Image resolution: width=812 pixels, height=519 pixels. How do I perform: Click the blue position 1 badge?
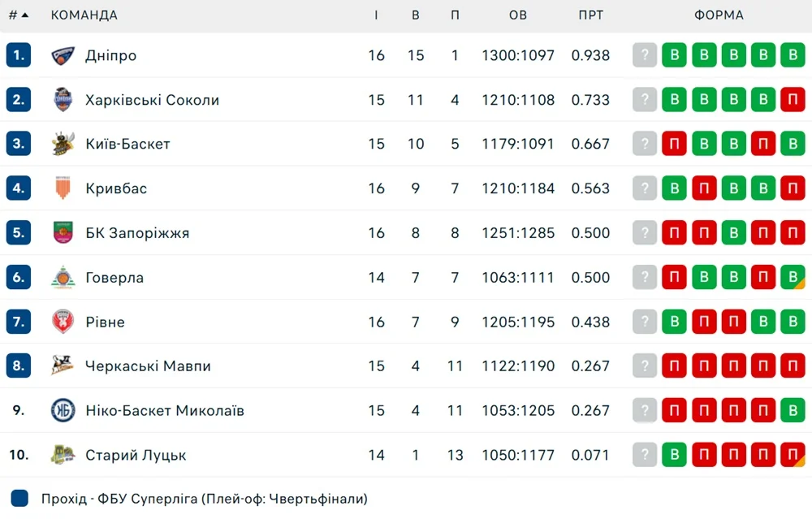coord(19,55)
